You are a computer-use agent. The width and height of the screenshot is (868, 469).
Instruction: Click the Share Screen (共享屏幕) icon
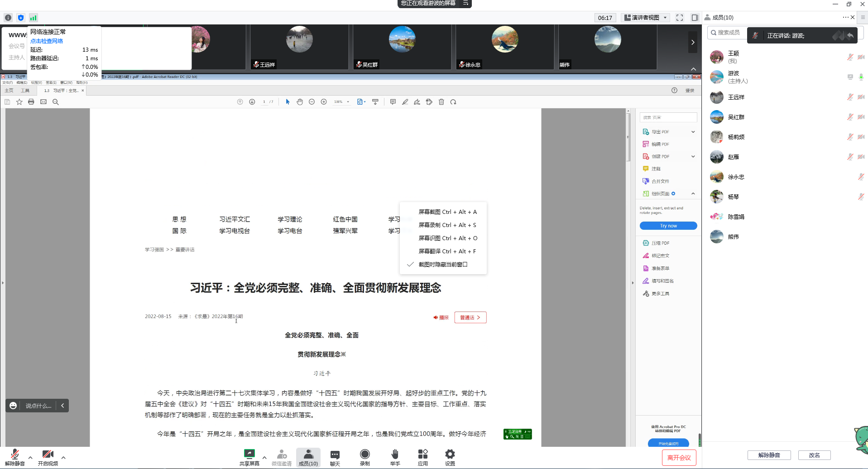point(249,454)
